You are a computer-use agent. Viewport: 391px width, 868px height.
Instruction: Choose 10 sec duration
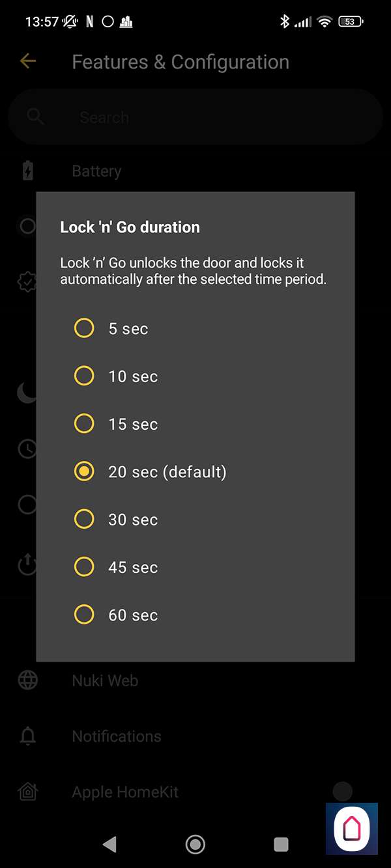84,376
